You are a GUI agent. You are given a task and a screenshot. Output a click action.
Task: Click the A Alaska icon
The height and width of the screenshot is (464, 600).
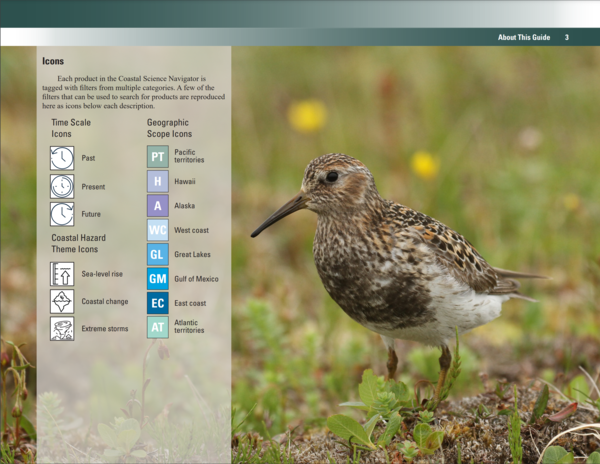click(x=158, y=205)
